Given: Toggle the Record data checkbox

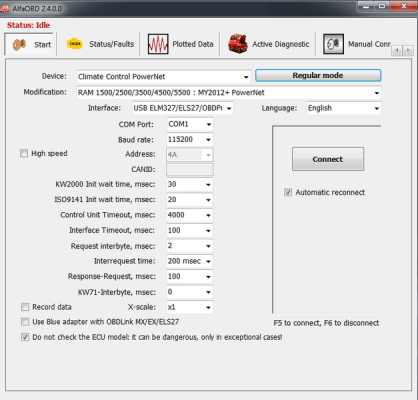Looking at the screenshot, I should pos(25,307).
